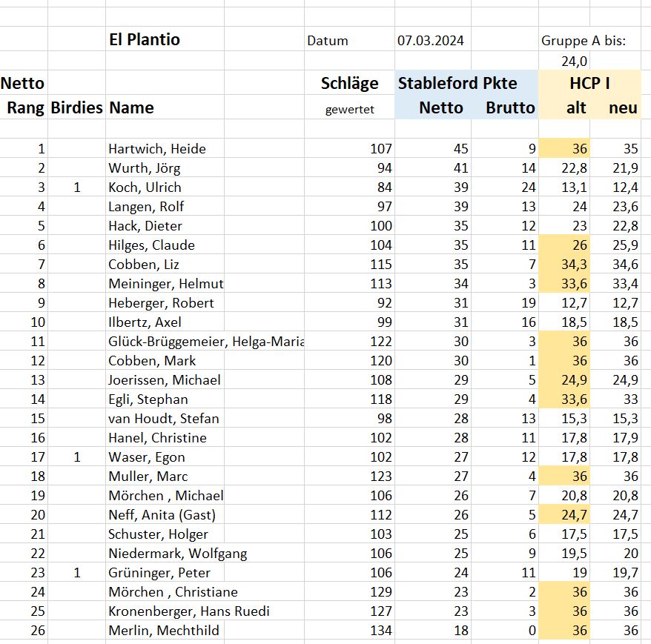
Task: Select the HCP I header cell
Action: point(589,82)
